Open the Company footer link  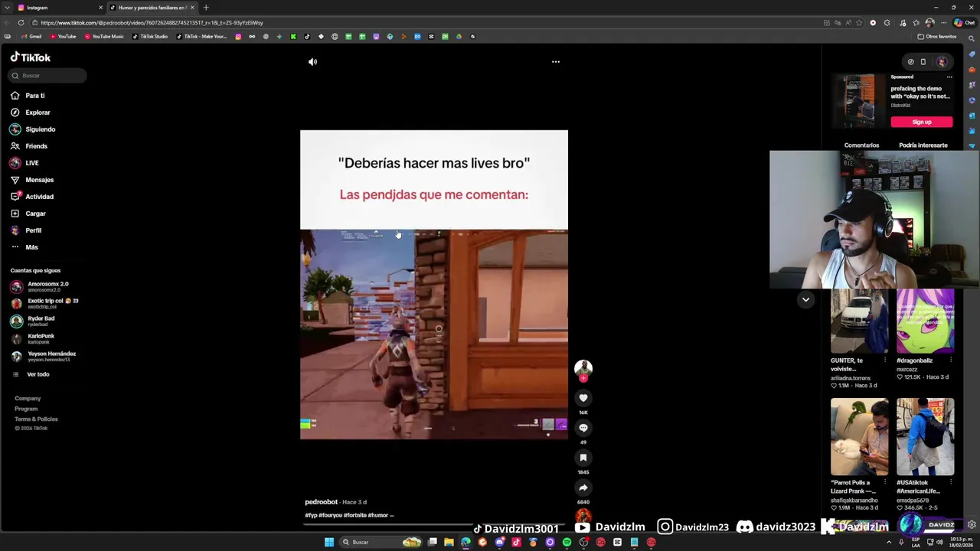(28, 399)
